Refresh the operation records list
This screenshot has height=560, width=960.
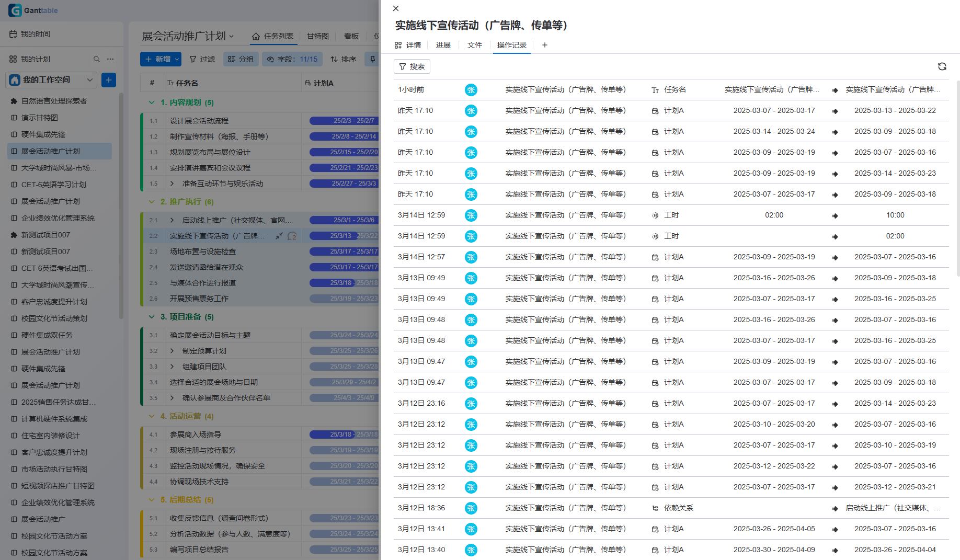(x=942, y=66)
